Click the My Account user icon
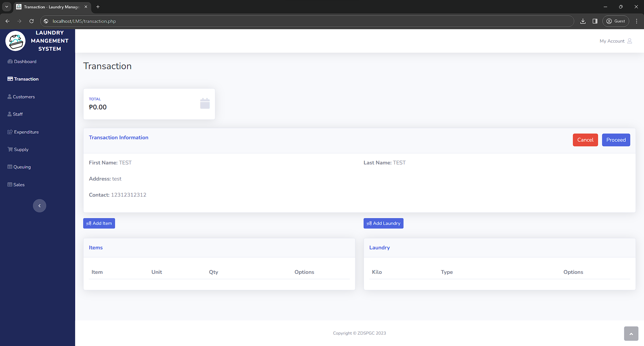 630,41
